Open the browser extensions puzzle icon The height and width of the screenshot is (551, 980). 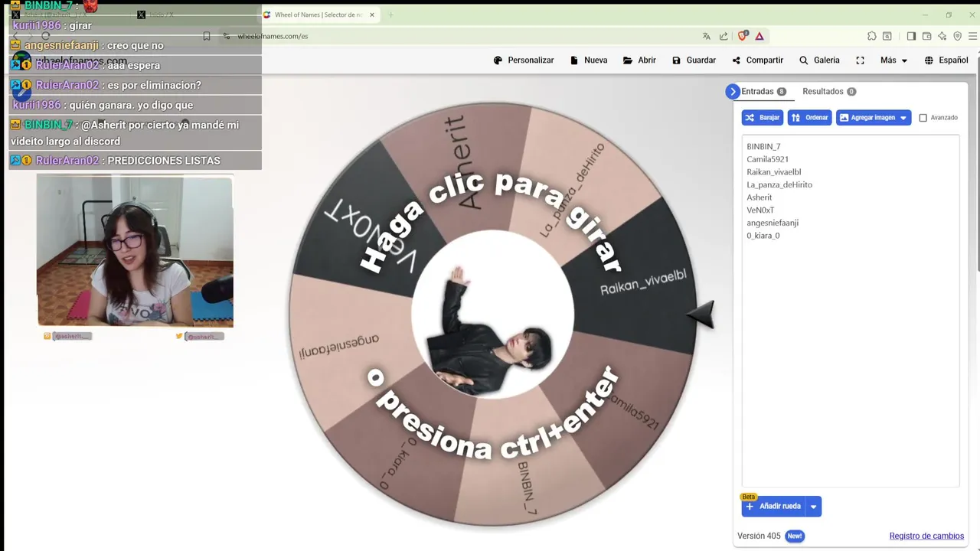tap(871, 36)
